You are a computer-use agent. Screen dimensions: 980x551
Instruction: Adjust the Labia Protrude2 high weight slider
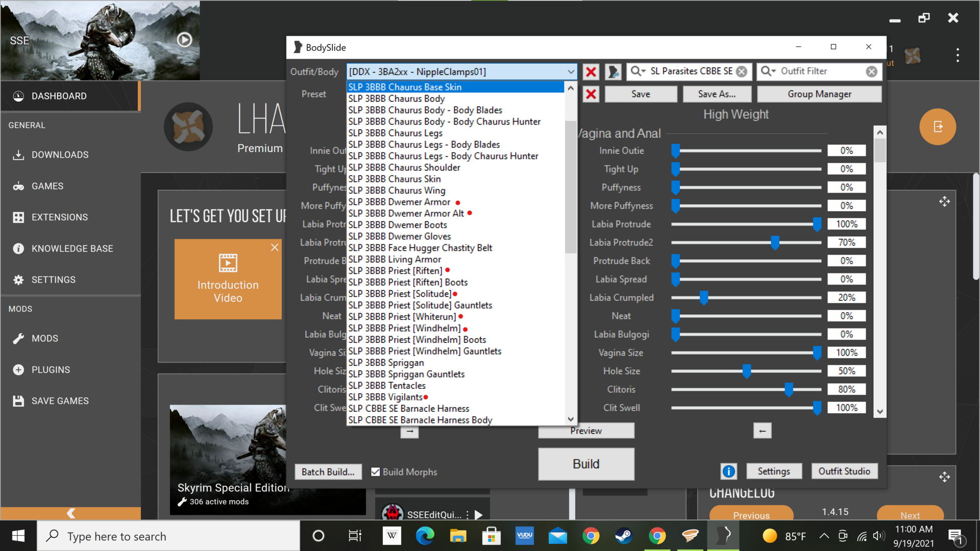pyautogui.click(x=775, y=243)
